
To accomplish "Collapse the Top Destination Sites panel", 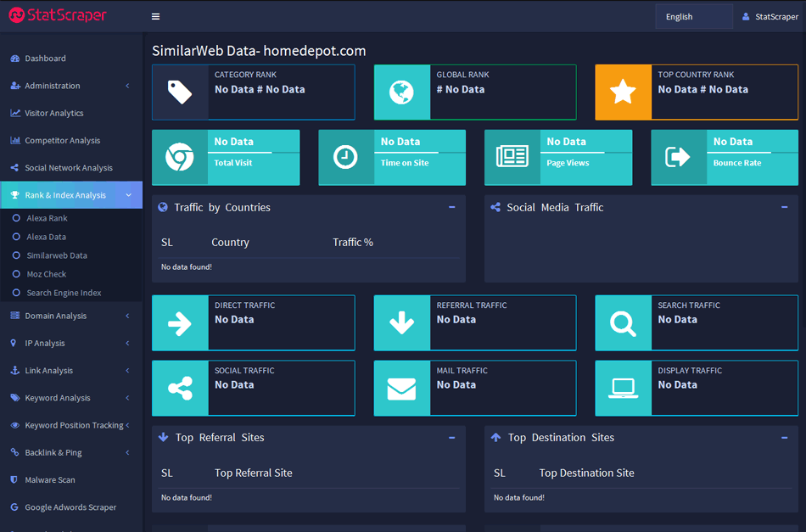I will coord(785,438).
